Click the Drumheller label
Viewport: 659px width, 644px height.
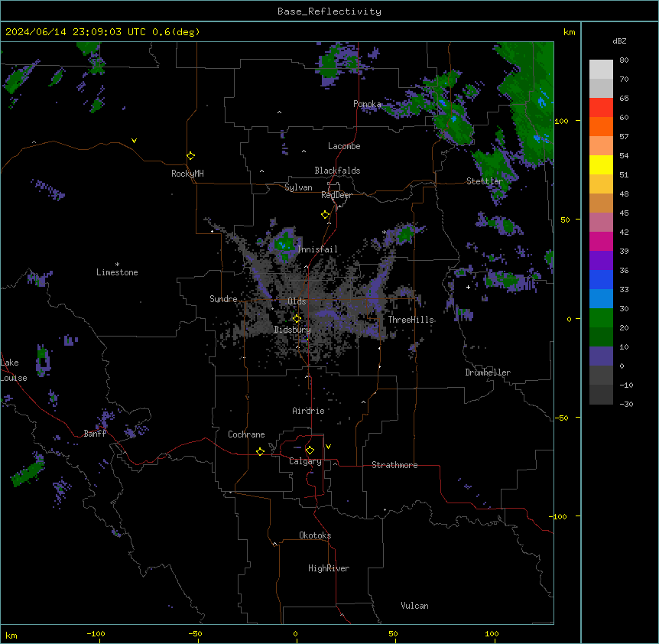[x=488, y=372]
